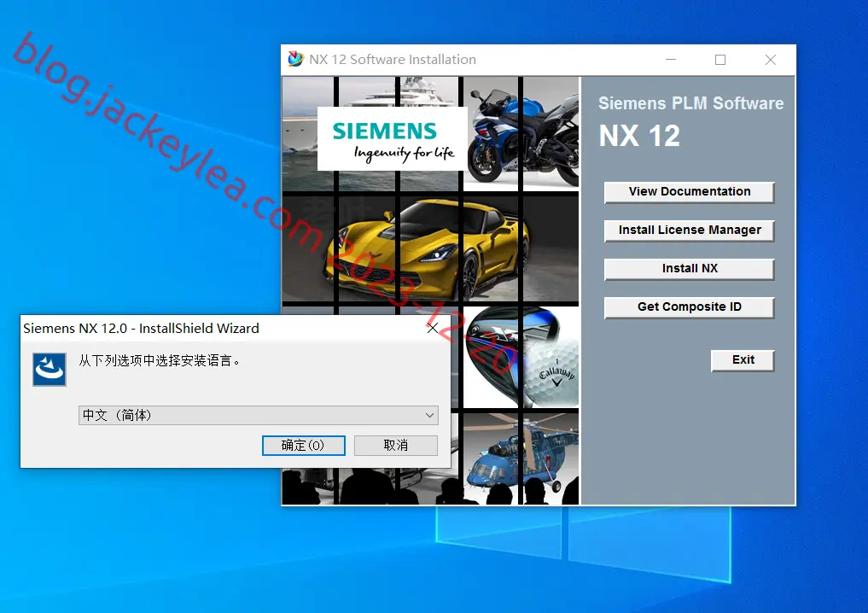Click the Siemens Ingenuity for life logo
This screenshot has height=613, width=868.
coord(393,138)
